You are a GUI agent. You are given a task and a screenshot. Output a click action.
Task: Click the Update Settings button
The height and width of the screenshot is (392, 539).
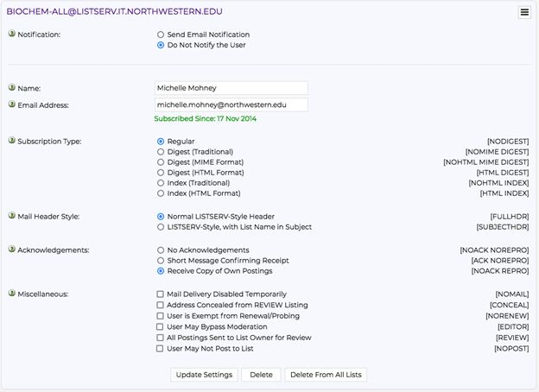pyautogui.click(x=204, y=375)
